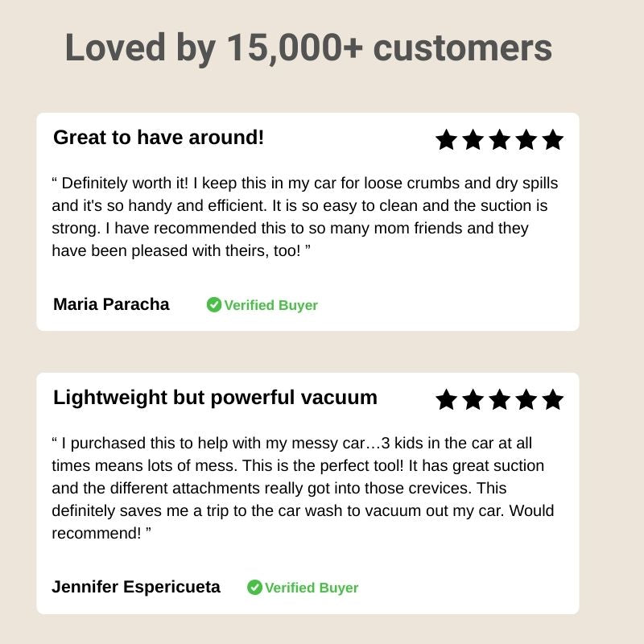Select the 'Great to have around!' review title
The width and height of the screenshot is (644, 644).
(159, 137)
